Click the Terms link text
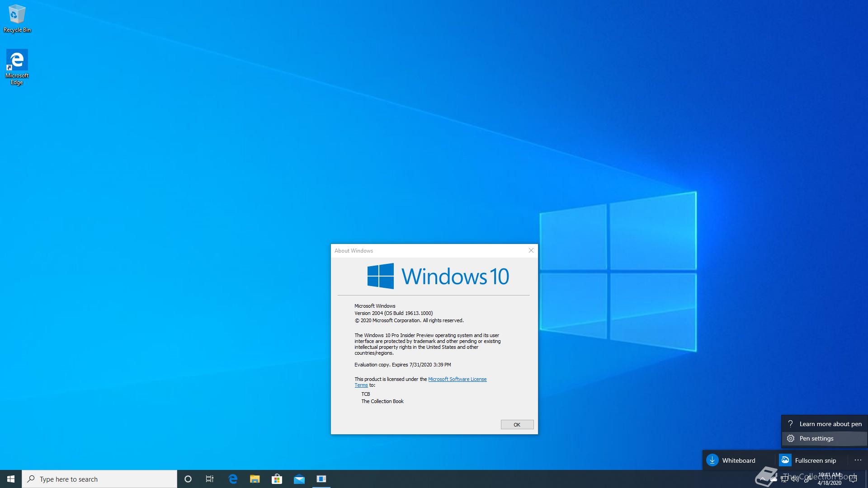Viewport: 868px width, 488px height. [361, 385]
